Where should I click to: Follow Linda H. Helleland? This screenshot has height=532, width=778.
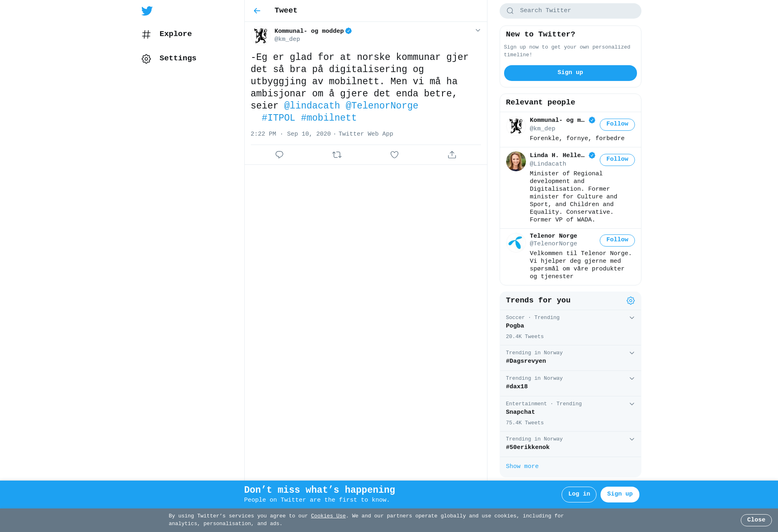coord(617,160)
